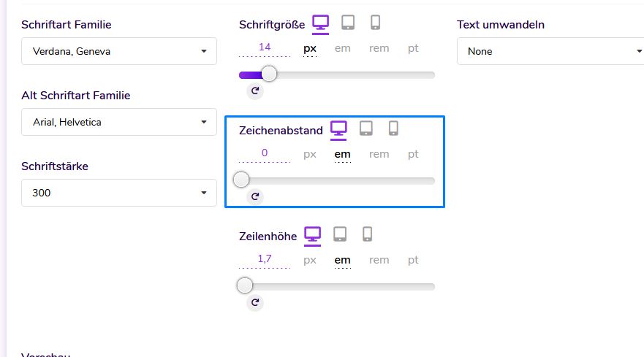
Task: Click the Schriftgröße slider handle
Action: click(269, 74)
